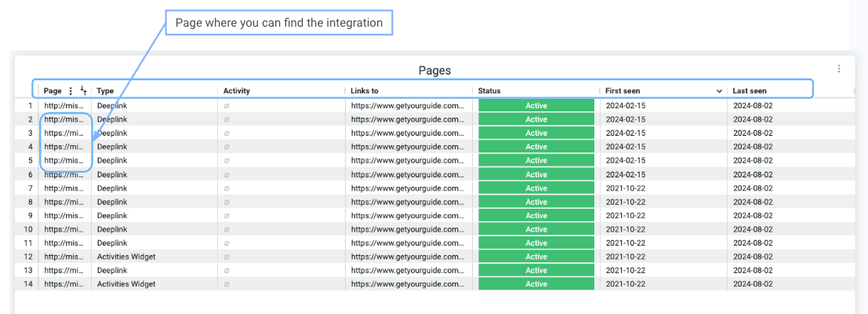Image resolution: width=868 pixels, height=314 pixels.
Task: Click the empty activity icon in row 10
Action: click(x=226, y=229)
